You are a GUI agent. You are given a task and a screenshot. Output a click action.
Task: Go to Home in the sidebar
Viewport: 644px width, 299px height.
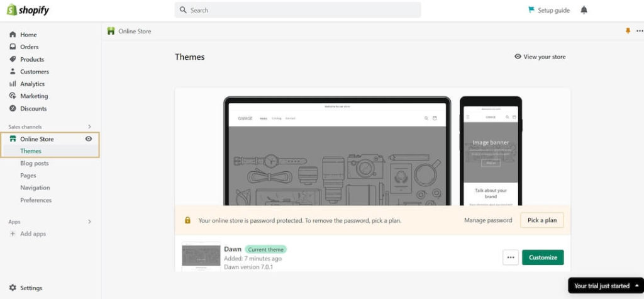pyautogui.click(x=28, y=35)
